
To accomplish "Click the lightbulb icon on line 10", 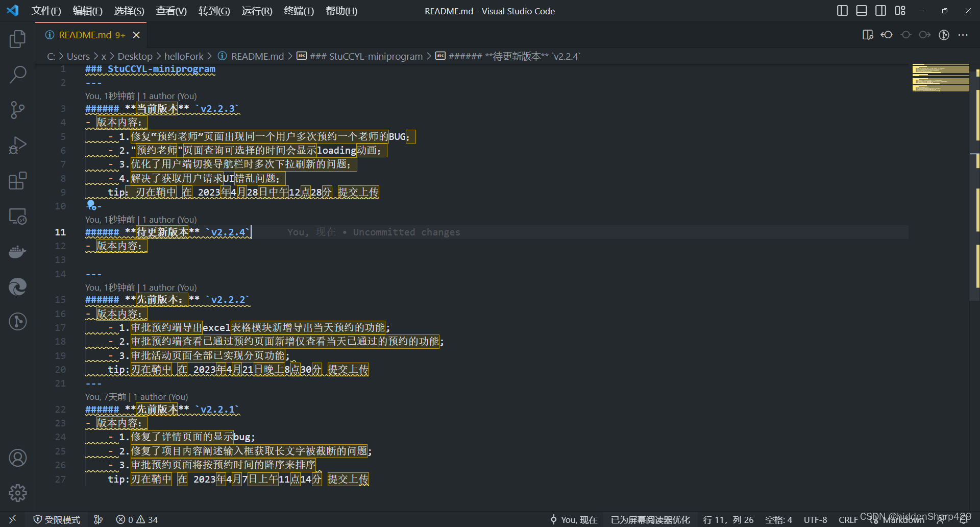I will 91,205.
